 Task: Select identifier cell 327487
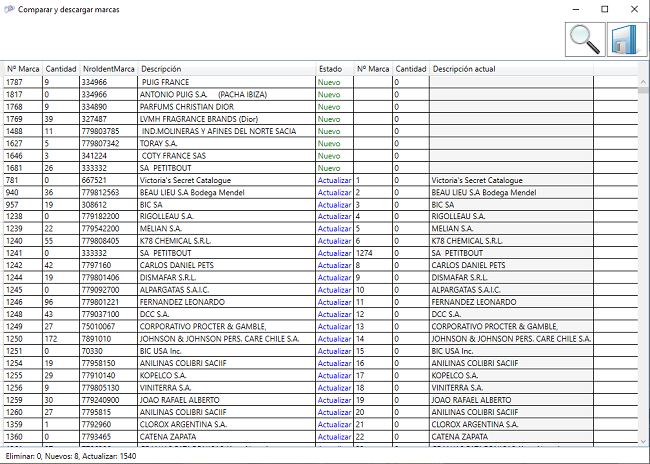pos(108,119)
